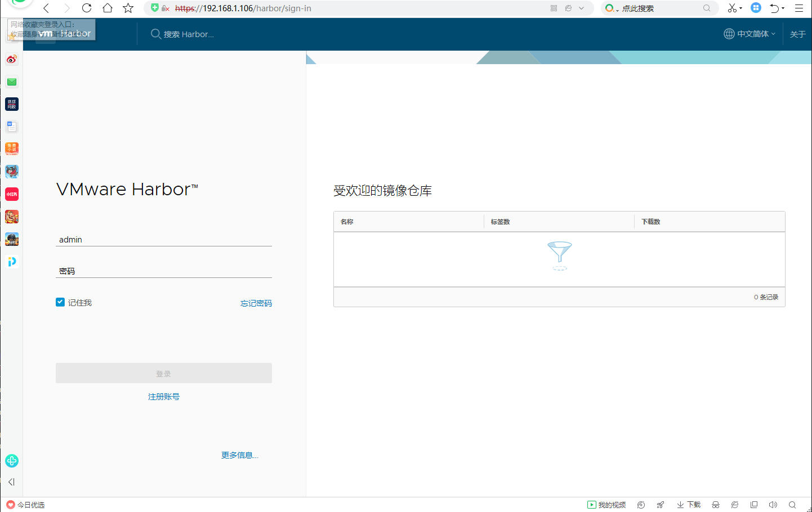This screenshot has width=812, height=512.
Task: Go forward with the browser forward arrow
Action: [66, 8]
